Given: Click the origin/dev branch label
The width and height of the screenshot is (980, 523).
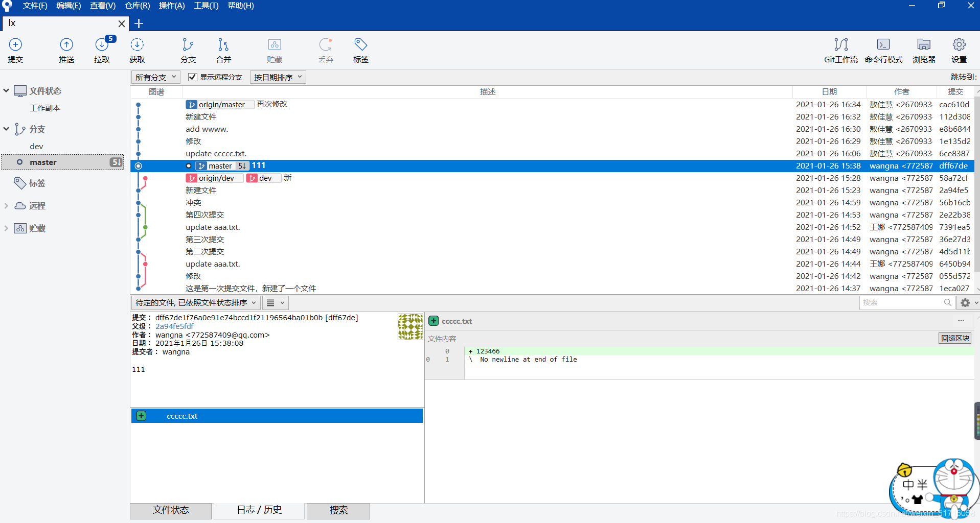Looking at the screenshot, I should pyautogui.click(x=215, y=178).
